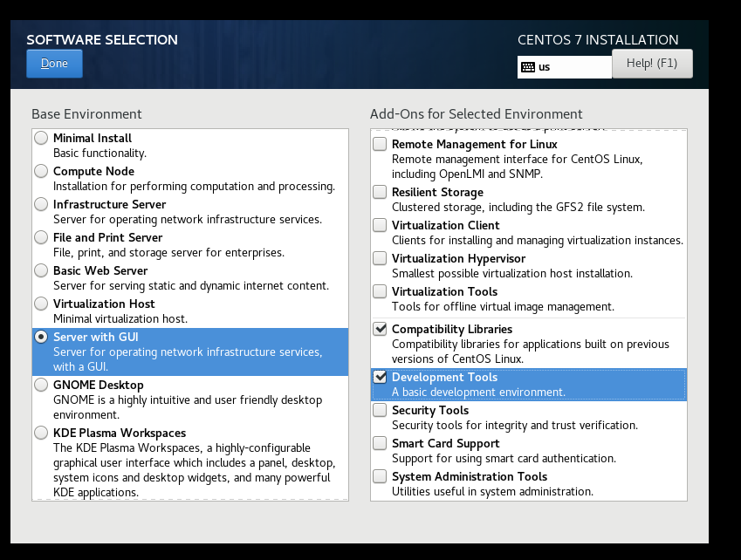Pick the Virtualization Host radio button

point(41,304)
